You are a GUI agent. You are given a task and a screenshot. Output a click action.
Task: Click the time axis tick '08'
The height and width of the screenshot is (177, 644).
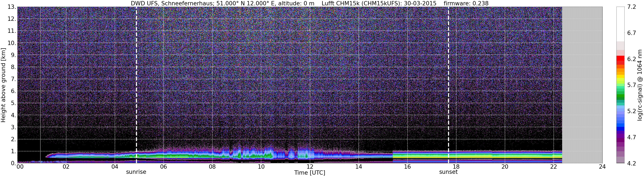(x=212, y=167)
